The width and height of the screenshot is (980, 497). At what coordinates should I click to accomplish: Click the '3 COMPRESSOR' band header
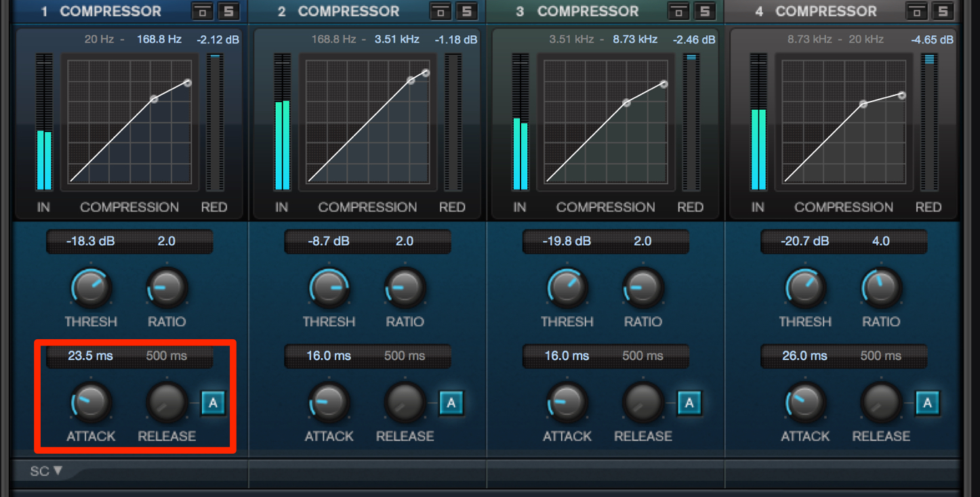point(577,12)
